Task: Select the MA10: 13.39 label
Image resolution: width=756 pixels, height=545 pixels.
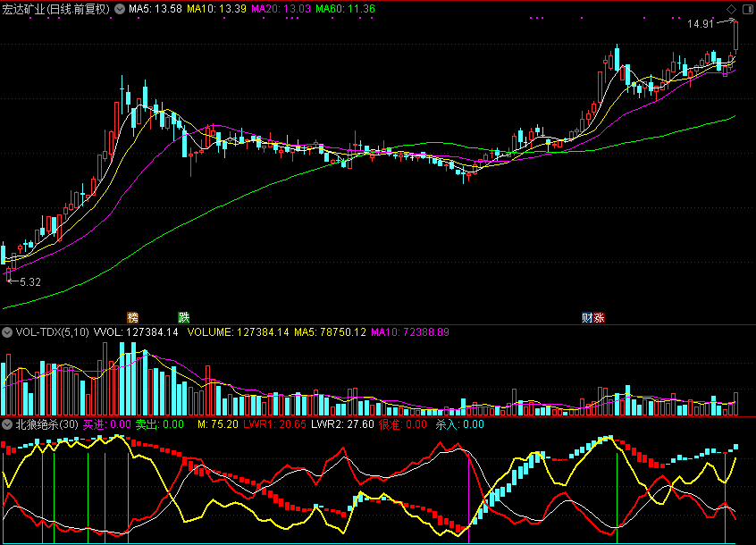Action: [x=216, y=9]
